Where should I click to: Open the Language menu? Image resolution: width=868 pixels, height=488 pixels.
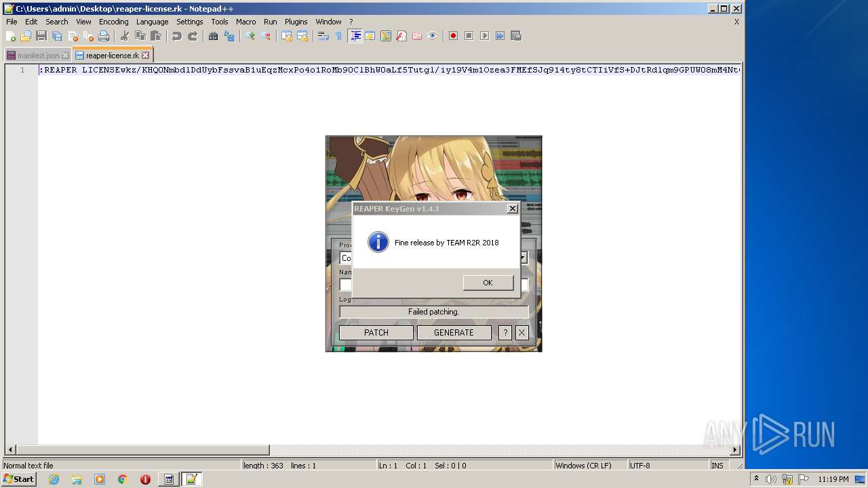point(152,22)
